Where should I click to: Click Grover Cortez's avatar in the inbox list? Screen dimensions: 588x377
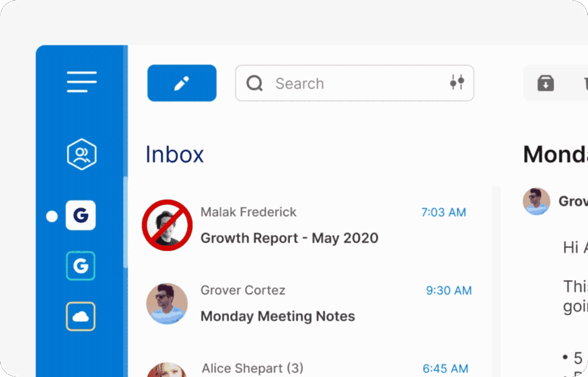click(x=167, y=303)
